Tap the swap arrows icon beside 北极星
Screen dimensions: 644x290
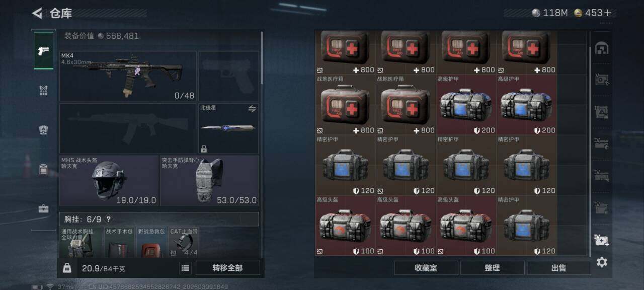point(252,109)
